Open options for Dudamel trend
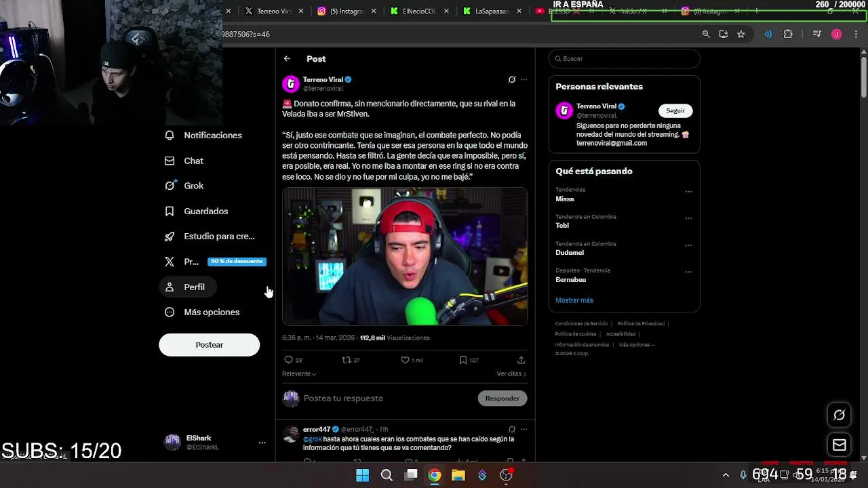 [x=688, y=245]
